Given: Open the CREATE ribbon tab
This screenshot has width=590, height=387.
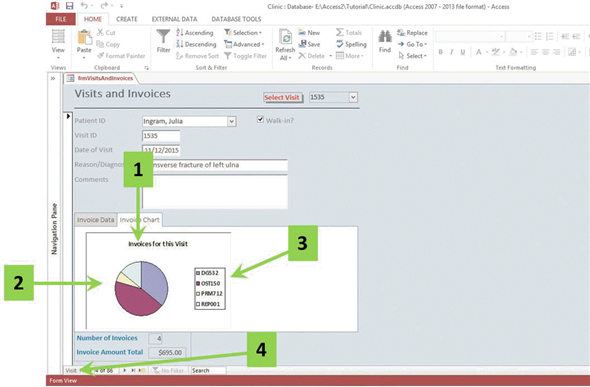Looking at the screenshot, I should point(126,19).
